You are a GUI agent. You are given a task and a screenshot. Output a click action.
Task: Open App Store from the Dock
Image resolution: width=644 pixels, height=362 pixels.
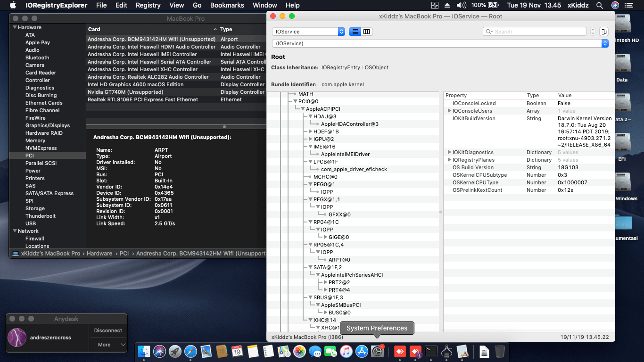coord(362,351)
